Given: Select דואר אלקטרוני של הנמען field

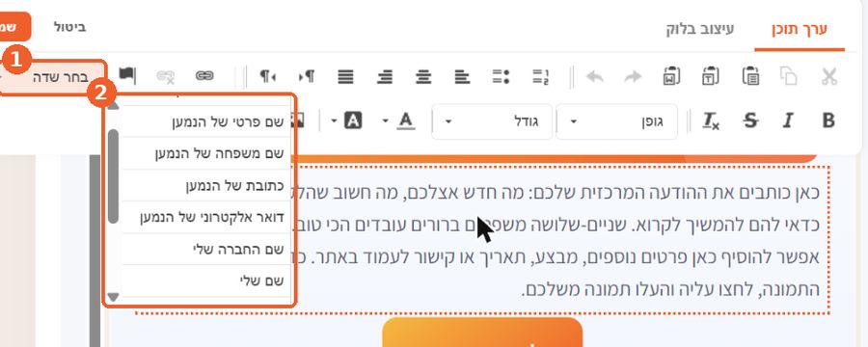Looking at the screenshot, I should click(205, 217).
